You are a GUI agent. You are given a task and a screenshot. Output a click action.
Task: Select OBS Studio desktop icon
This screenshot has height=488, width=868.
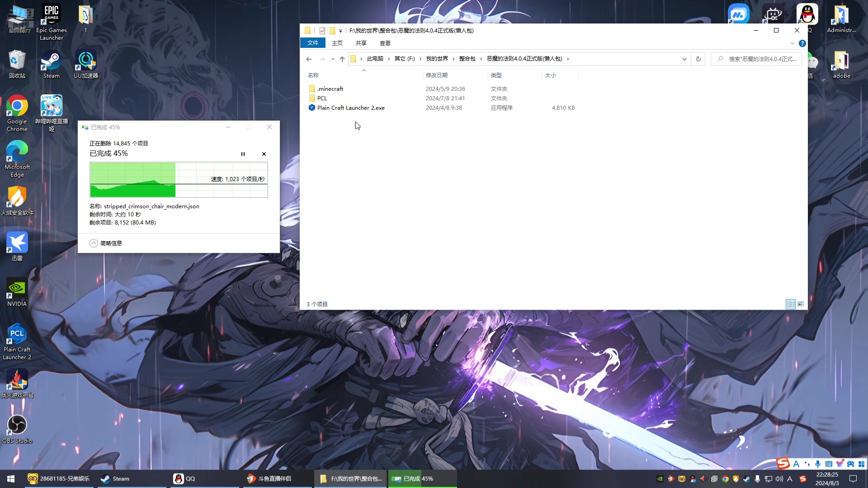point(17,429)
